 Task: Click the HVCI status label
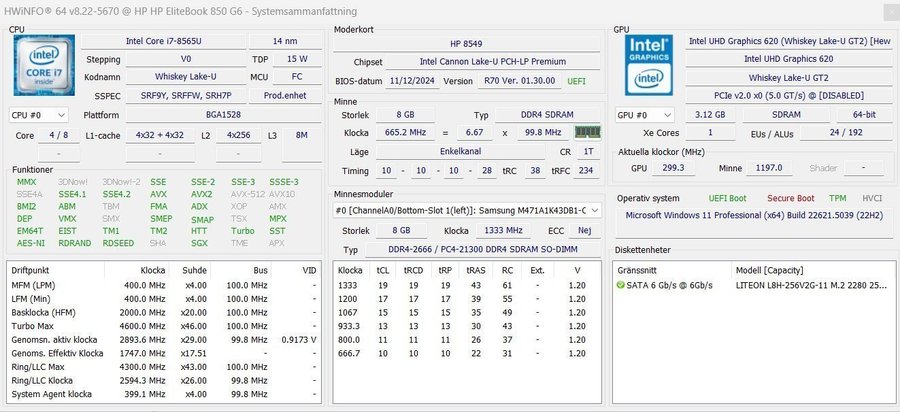coord(872,199)
